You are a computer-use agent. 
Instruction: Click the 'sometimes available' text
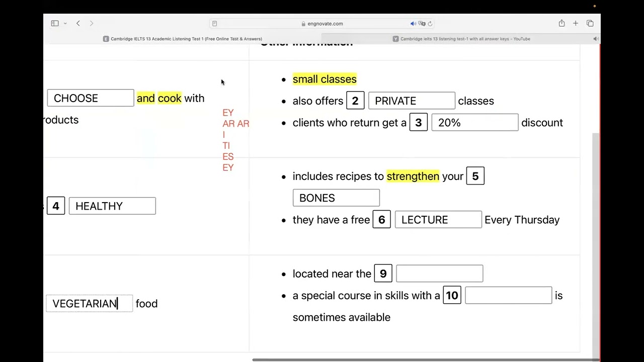click(x=342, y=317)
